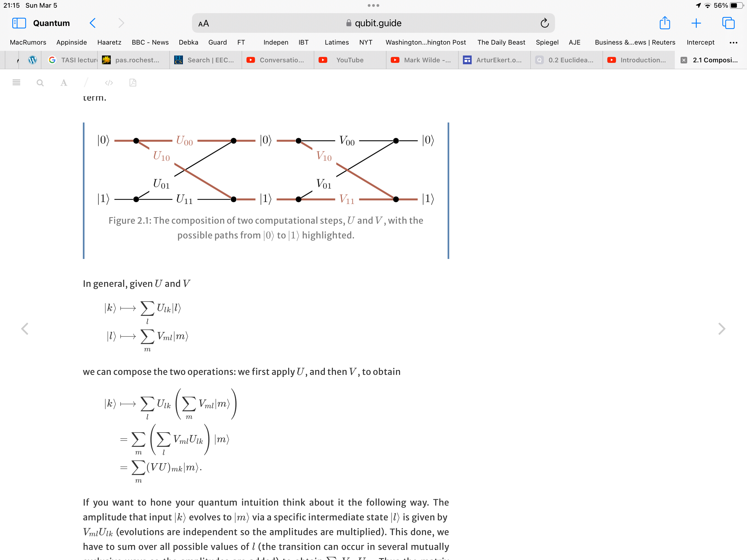The image size is (747, 560).
Task: Open the Spiegel bookmark
Action: tap(547, 42)
